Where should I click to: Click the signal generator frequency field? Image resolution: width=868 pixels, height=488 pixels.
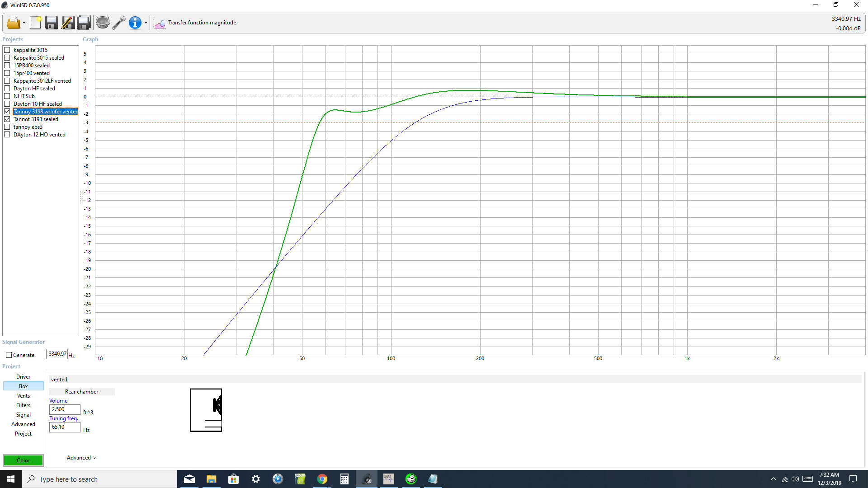coord(57,354)
